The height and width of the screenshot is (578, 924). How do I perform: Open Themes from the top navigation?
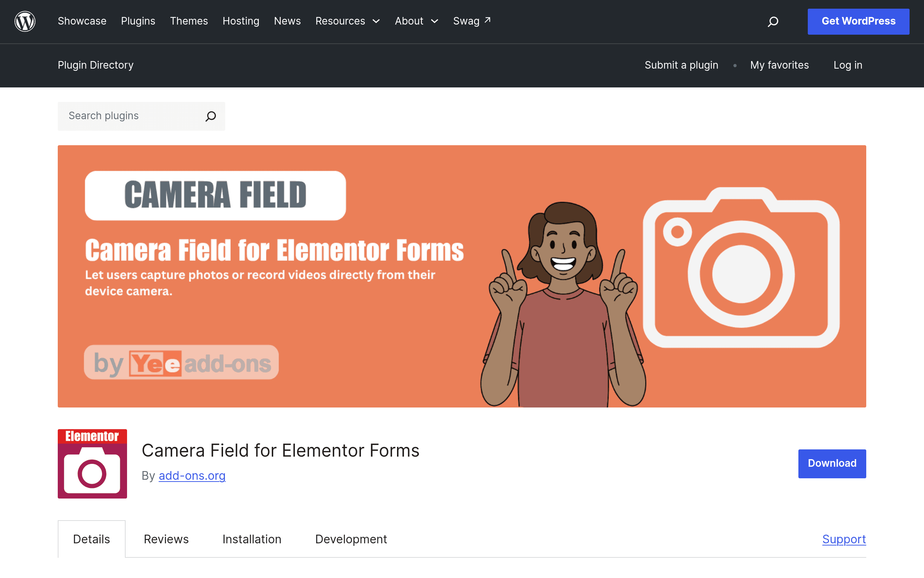click(x=189, y=21)
